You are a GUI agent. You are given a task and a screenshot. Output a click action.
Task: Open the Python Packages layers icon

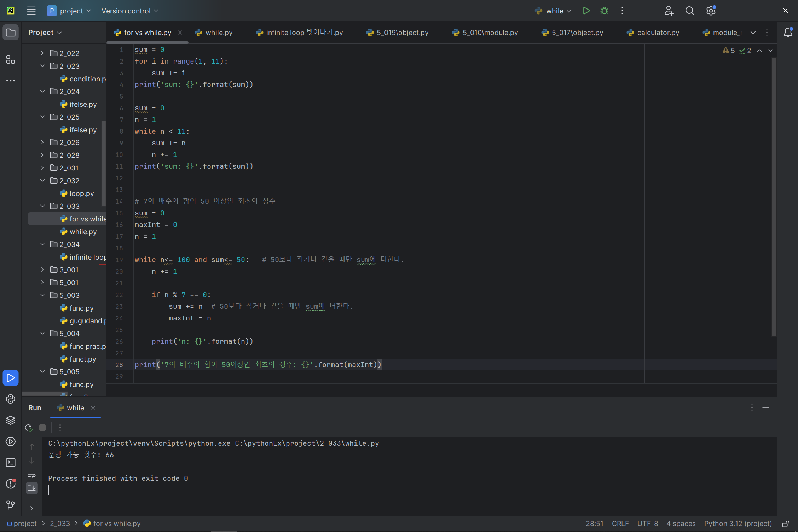[x=11, y=420]
